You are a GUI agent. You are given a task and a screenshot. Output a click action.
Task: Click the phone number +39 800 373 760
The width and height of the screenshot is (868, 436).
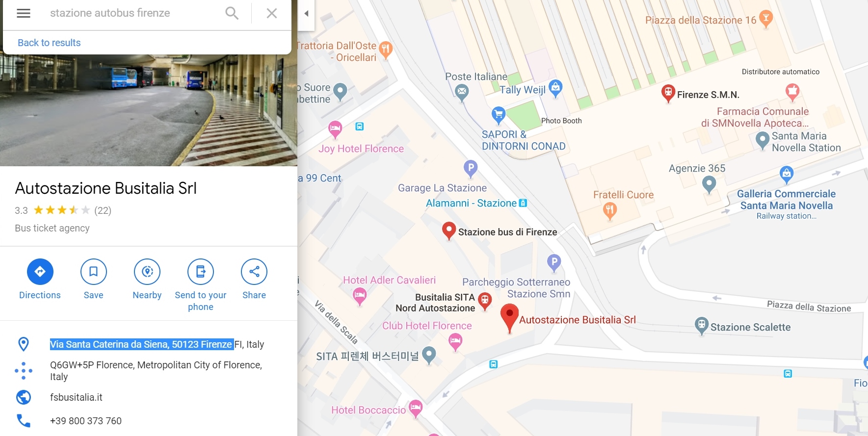(x=86, y=421)
